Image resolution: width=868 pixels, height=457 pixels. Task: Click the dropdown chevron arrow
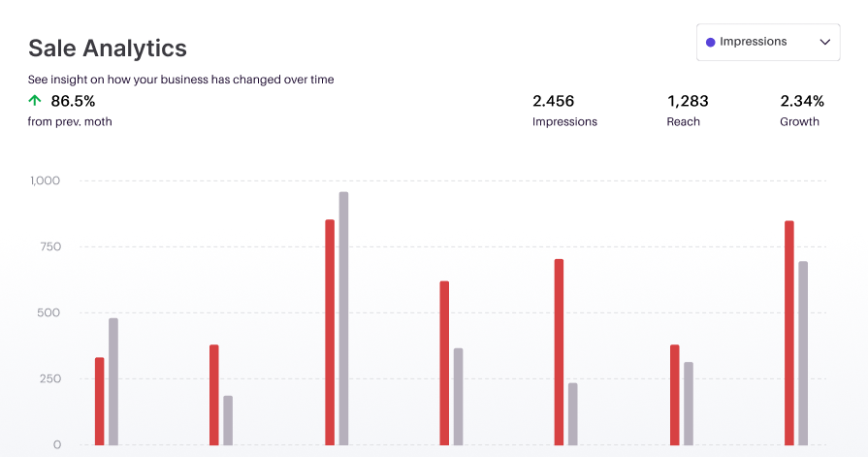825,43
